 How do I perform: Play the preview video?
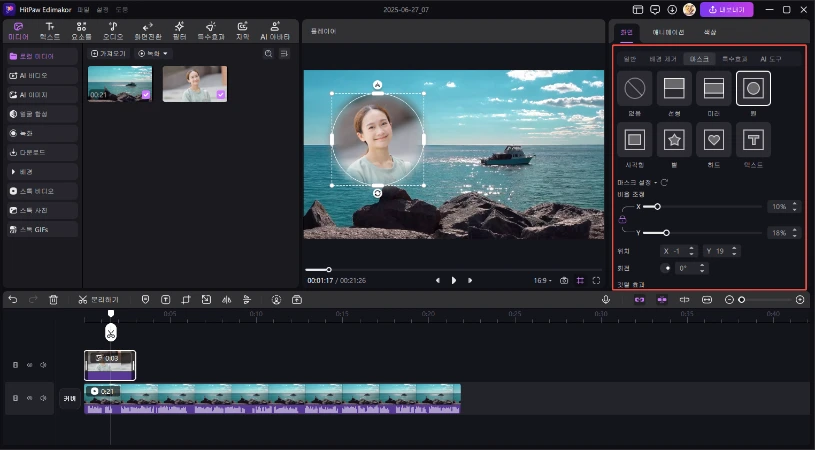pyautogui.click(x=454, y=281)
